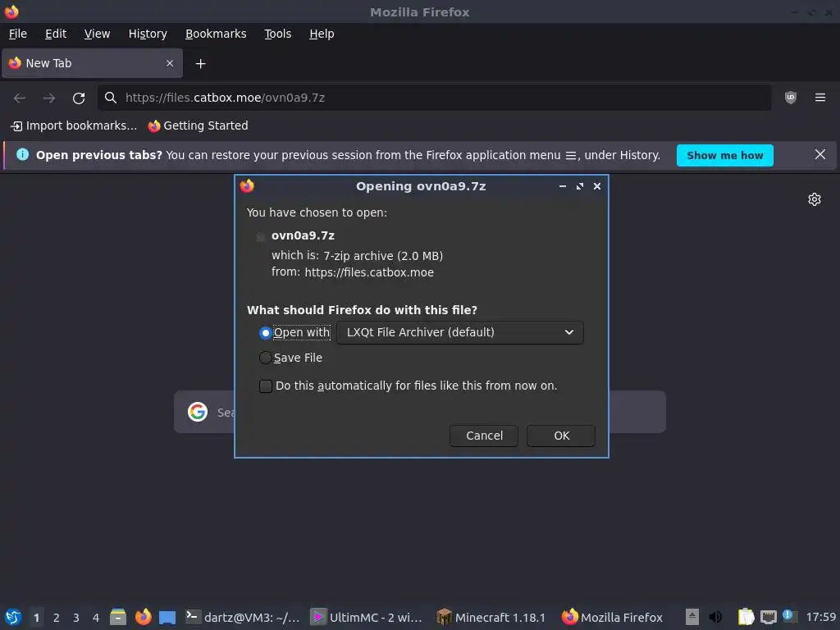Check Do this automatically for files checkbox
The height and width of the screenshot is (630, 840).
[265, 386]
